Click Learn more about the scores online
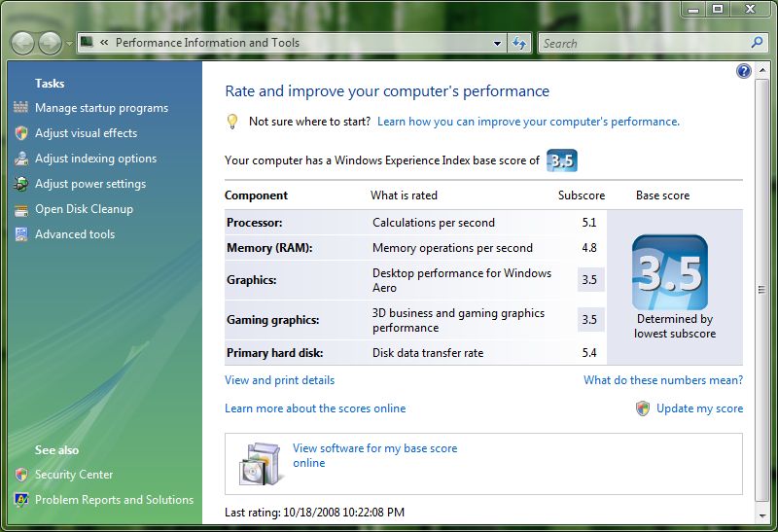The image size is (778, 532). click(315, 408)
